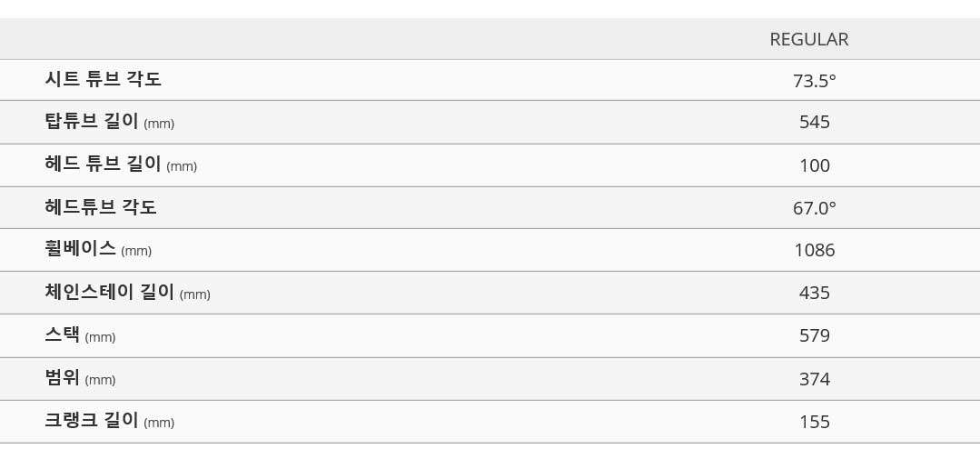
Task: Select the 스택 row label
Action: [x=63, y=335]
